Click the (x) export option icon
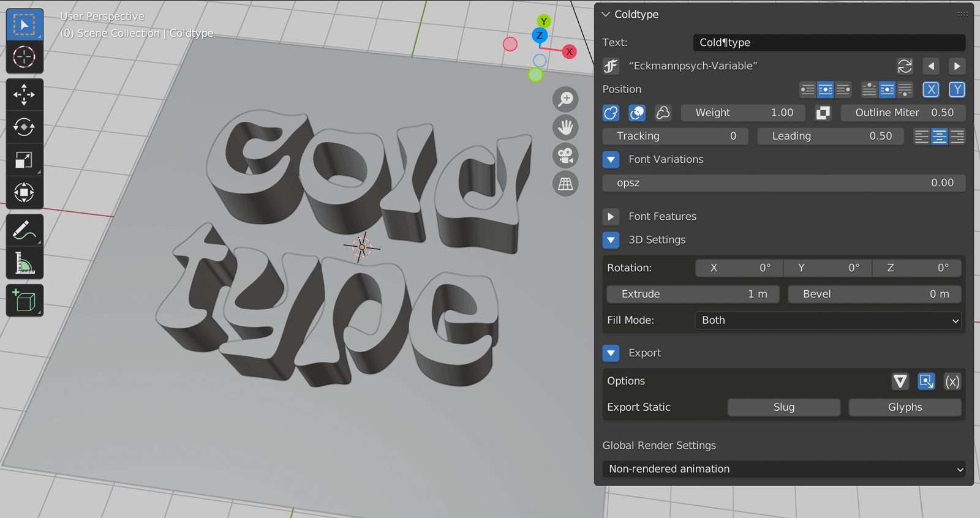This screenshot has width=980, height=518. (x=952, y=381)
